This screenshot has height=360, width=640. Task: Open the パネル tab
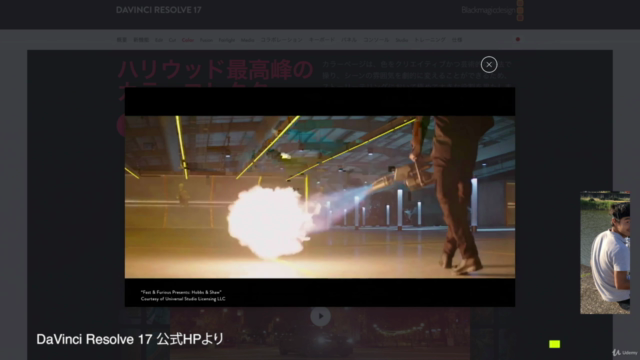click(349, 40)
